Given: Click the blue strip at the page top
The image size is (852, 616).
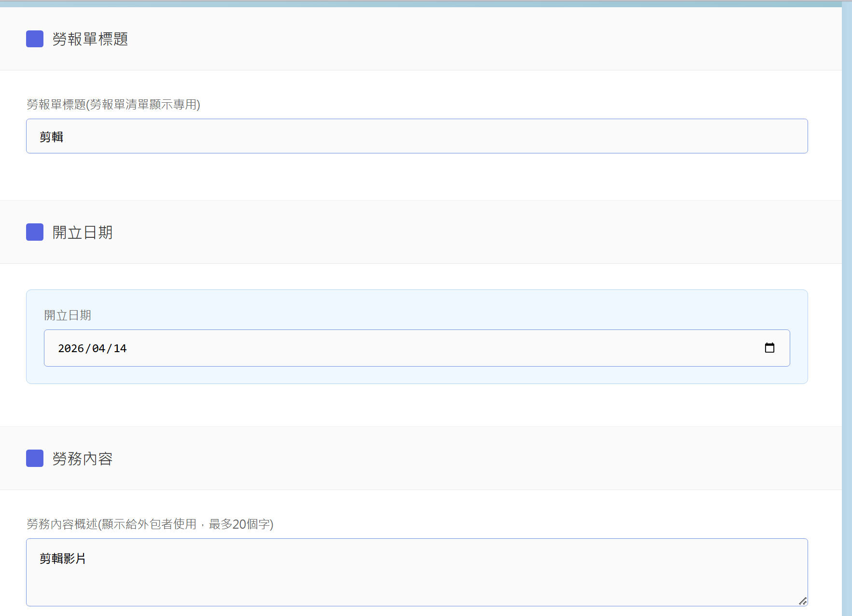Looking at the screenshot, I should pyautogui.click(x=420, y=4).
